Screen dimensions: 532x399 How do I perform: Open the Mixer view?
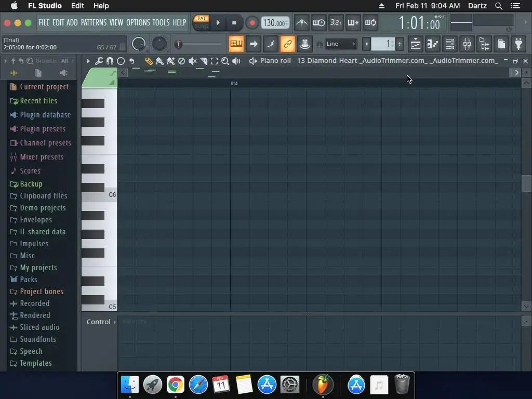pos(467,44)
